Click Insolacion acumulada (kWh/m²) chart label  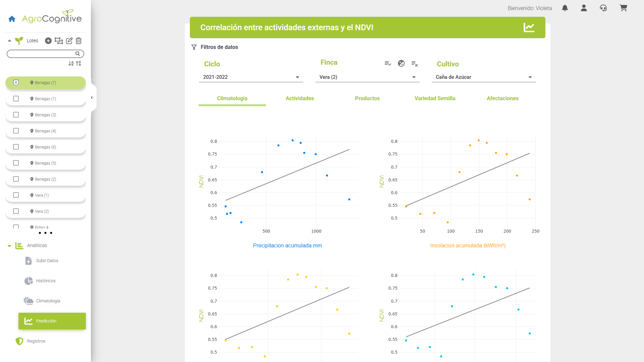468,246
